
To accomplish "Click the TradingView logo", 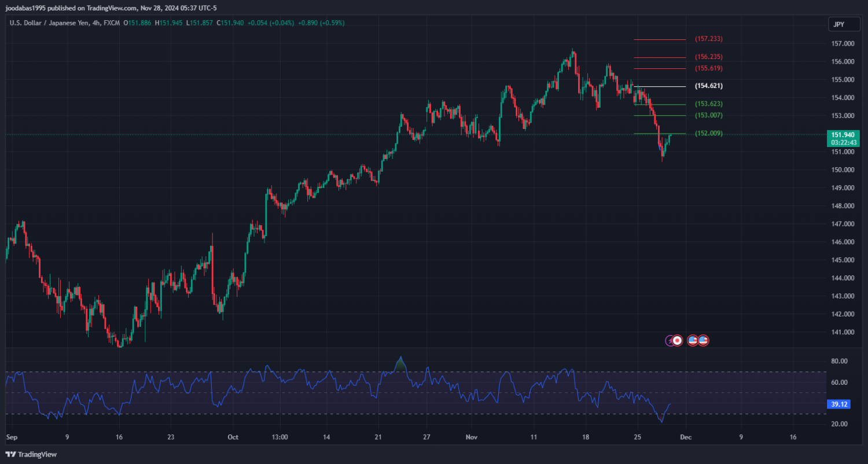I will (x=31, y=455).
